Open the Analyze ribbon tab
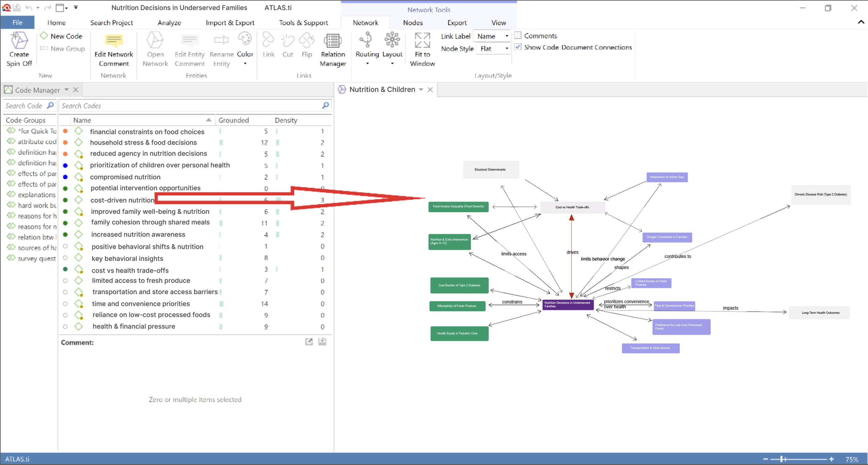This screenshot has height=465, width=868. [169, 23]
